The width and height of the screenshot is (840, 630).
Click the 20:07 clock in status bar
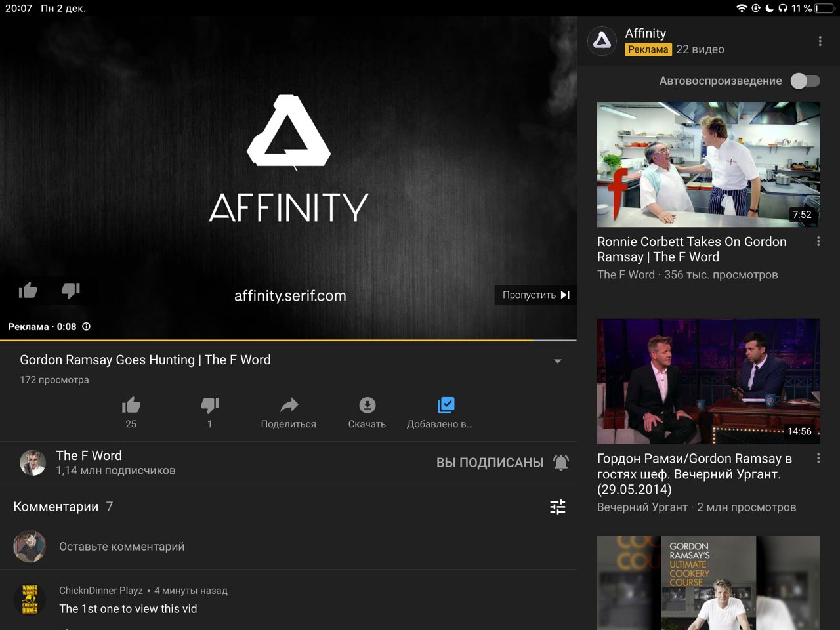coord(18,9)
